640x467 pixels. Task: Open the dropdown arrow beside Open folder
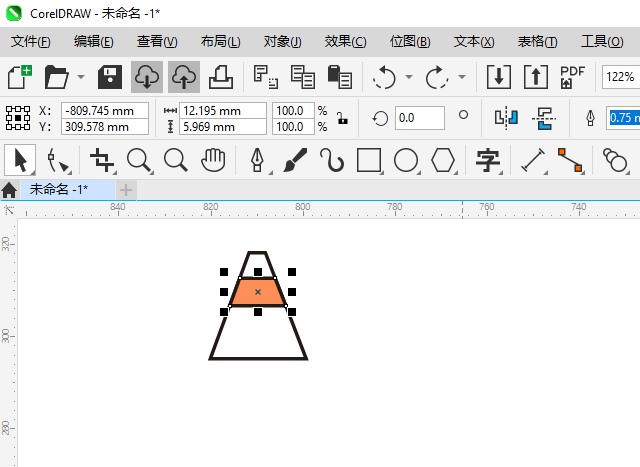click(x=81, y=77)
